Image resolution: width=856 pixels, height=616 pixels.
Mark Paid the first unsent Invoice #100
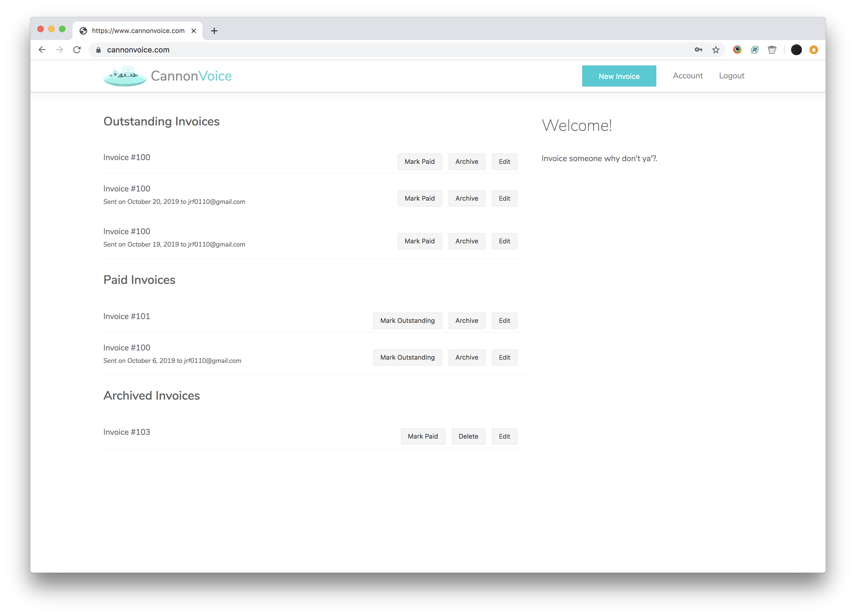(x=420, y=161)
